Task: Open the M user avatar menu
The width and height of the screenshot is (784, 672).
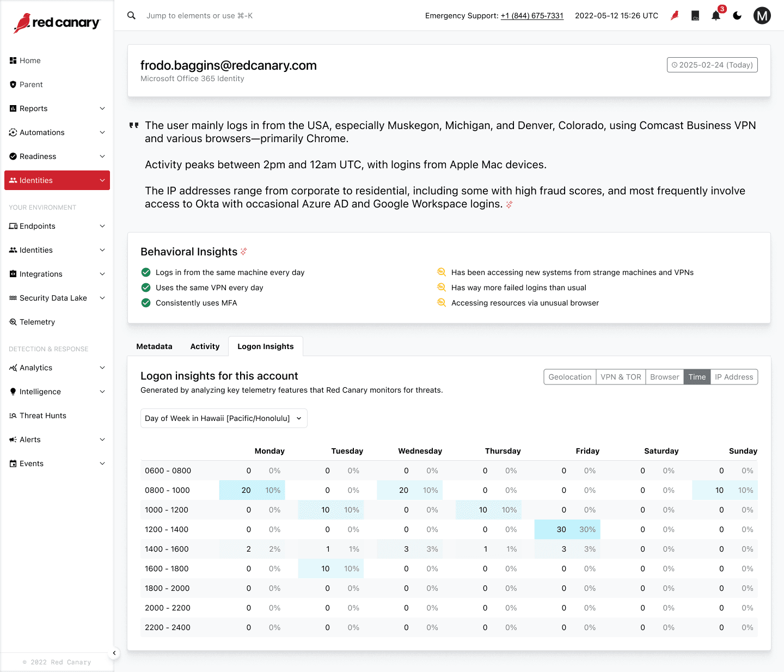Action: 762,16
